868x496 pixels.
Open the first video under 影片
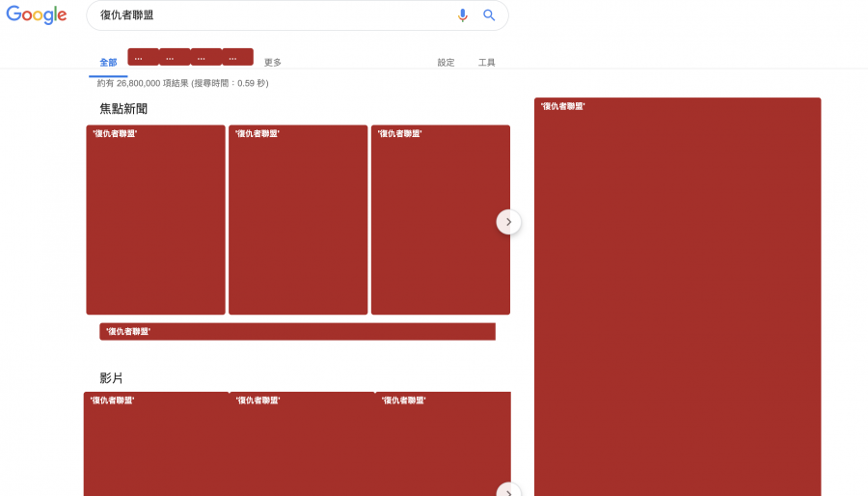[155, 444]
